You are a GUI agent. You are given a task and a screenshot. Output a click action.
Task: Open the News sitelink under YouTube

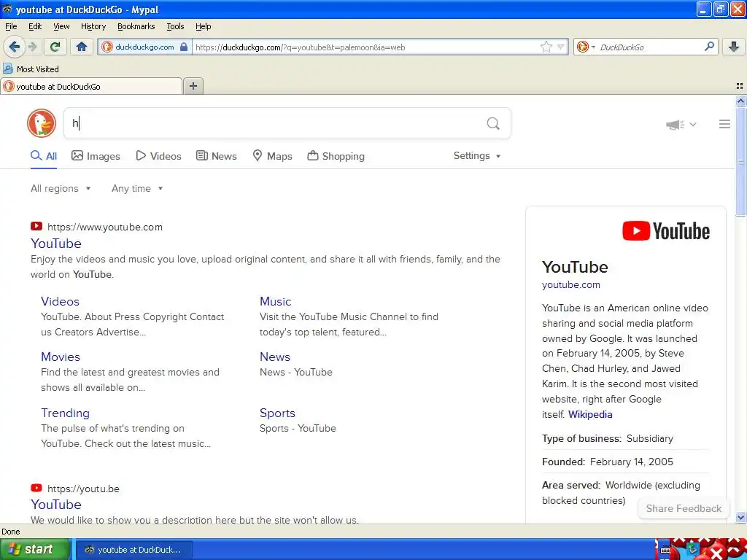click(275, 357)
